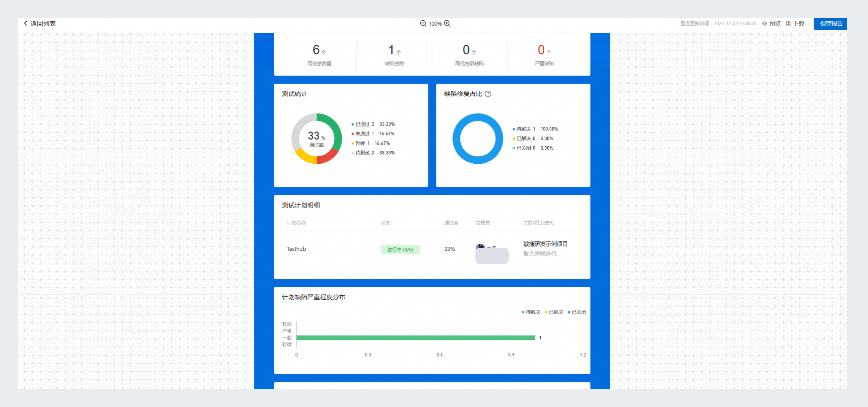868x407 pixels.
Task: Click the 通过率 column header
Action: tap(451, 223)
